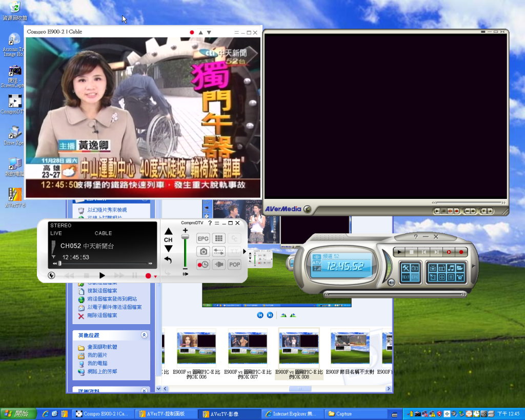Open the EPG guide in ComproDTV panel
This screenshot has width=525, height=420.
203,238
